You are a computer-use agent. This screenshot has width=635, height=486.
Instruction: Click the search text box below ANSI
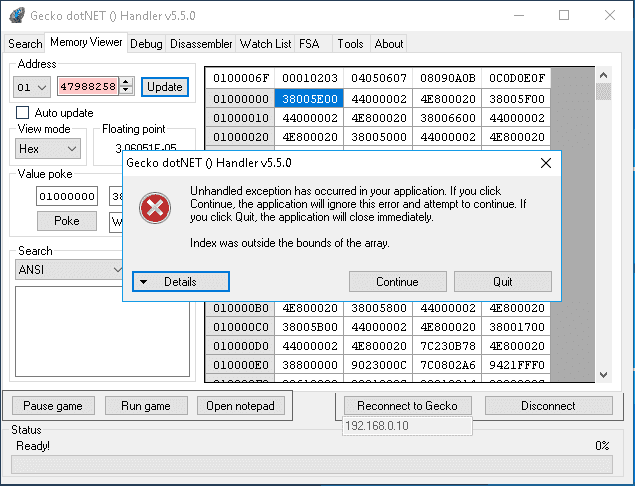tap(102, 331)
